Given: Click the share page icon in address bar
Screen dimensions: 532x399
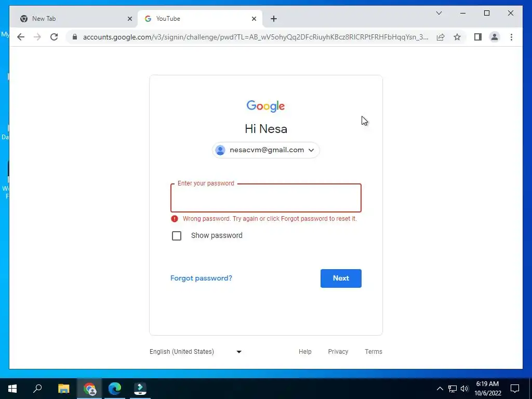Looking at the screenshot, I should point(441,37).
